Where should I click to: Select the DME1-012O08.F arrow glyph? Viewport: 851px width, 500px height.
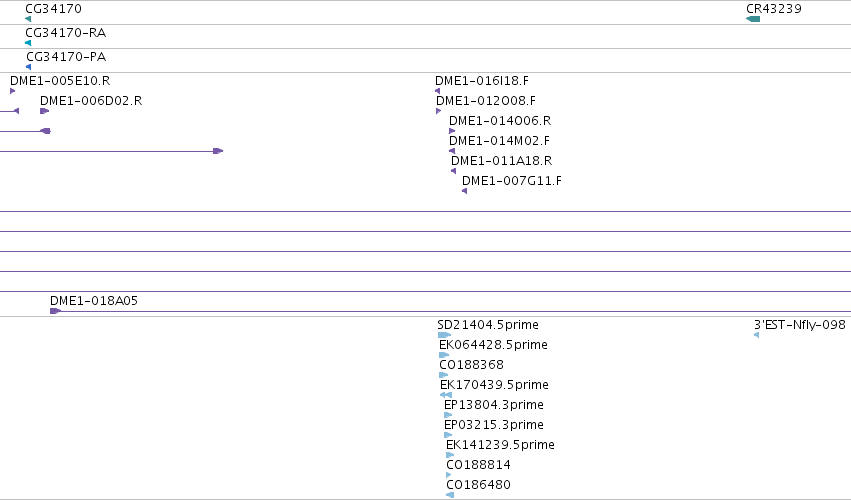pos(439,111)
